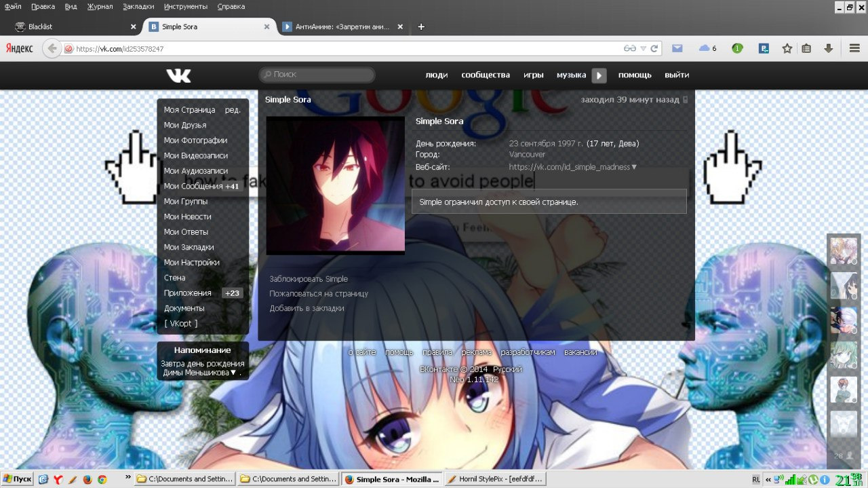Viewport: 868px width, 488px height.
Task: Click the site identity icon in address bar
Action: [68, 49]
